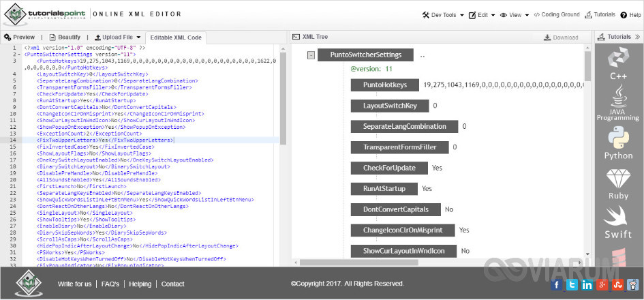Click the footer tutorialspoint logo
The width and height of the screenshot is (644, 300).
tap(29, 284)
